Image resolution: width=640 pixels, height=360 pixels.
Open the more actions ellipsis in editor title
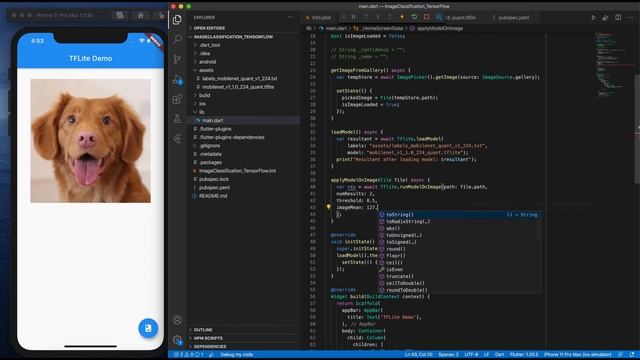pyautogui.click(x=631, y=18)
